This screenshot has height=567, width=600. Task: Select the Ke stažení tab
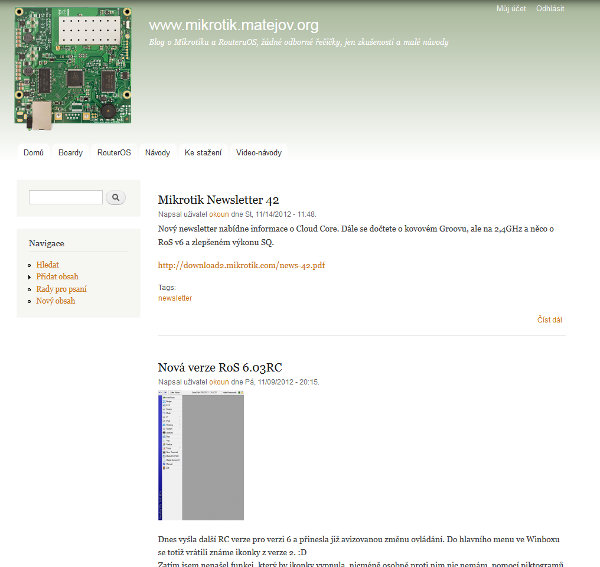203,153
